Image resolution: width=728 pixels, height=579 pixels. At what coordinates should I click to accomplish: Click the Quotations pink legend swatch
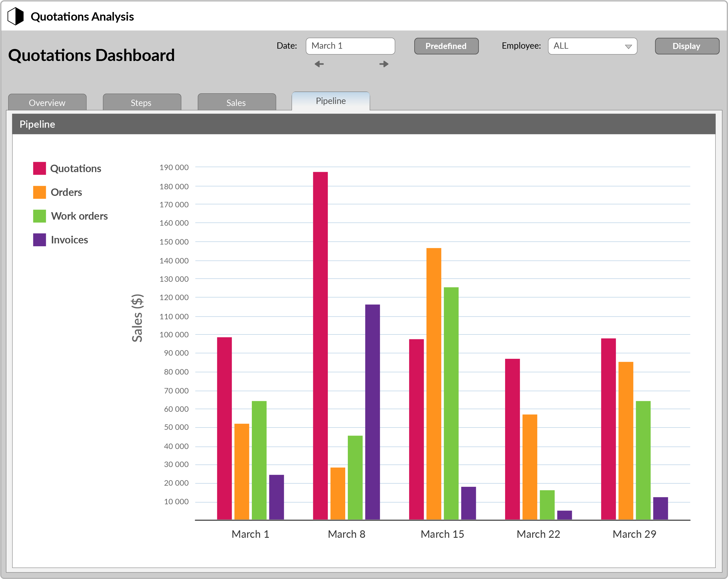click(x=40, y=168)
